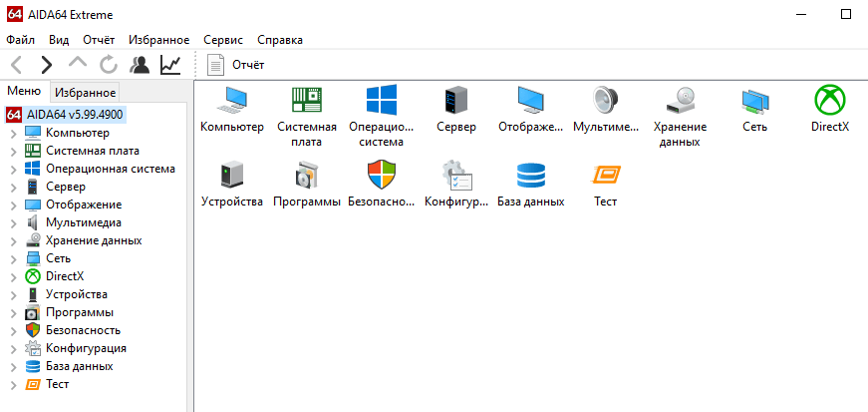Viewport: 868px width, 412px height.
Task: Click the forward navigation arrow
Action: (x=46, y=65)
